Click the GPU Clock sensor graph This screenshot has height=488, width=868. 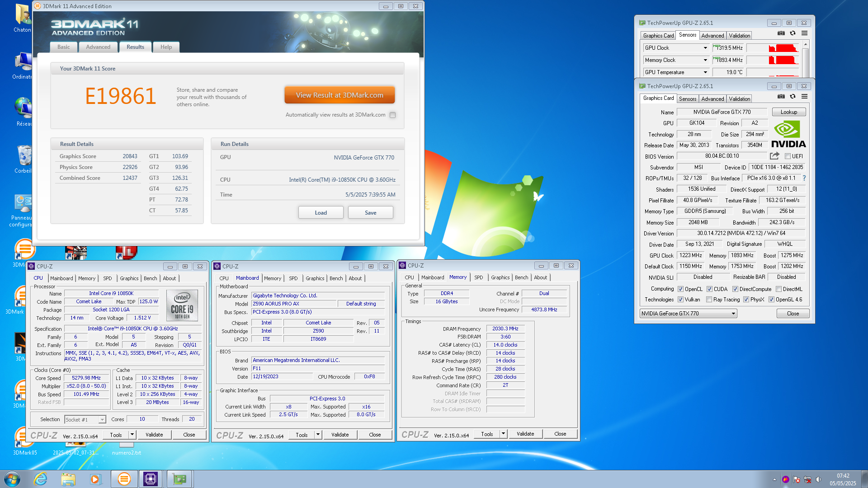click(x=773, y=48)
